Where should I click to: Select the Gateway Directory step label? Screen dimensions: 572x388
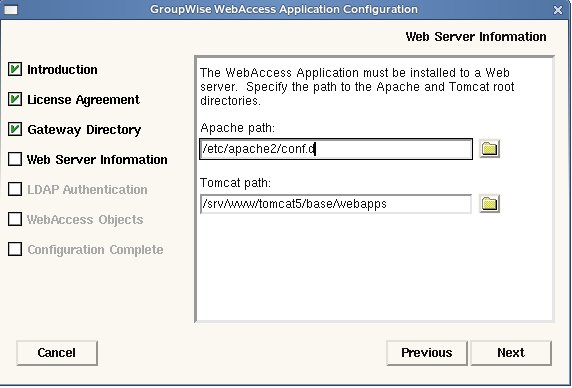point(84,130)
